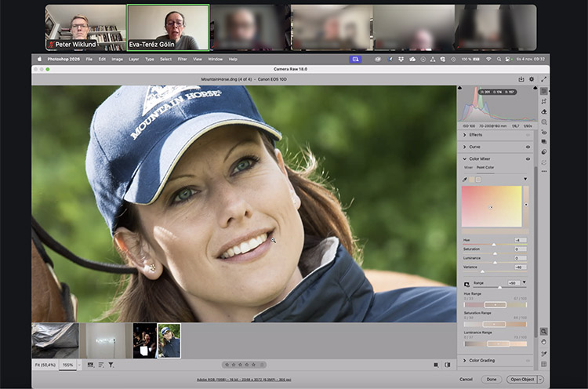Screen dimensions: 588x389
Task: Click the save/export image icon
Action: pos(521,79)
